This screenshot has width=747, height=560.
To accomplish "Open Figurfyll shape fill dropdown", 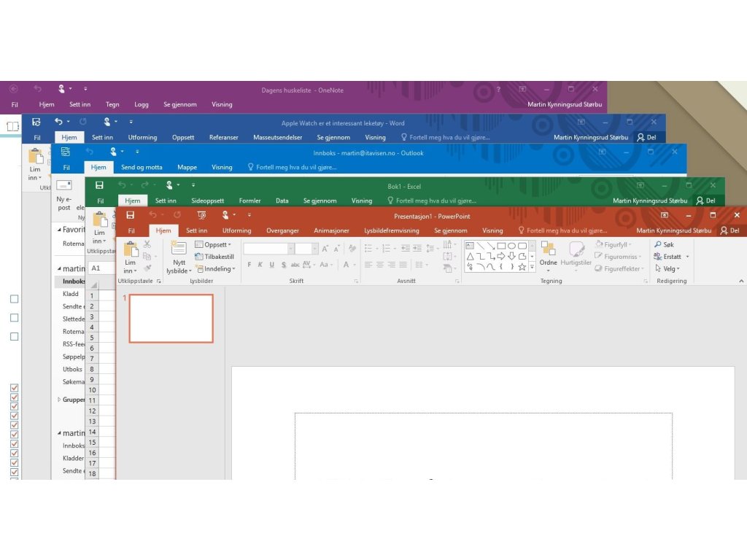I will 613,244.
